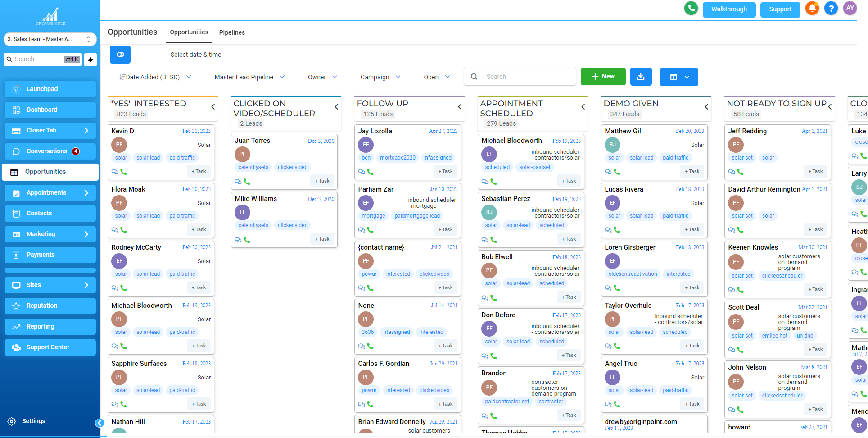Click the opportunities search input field
The image size is (868, 438).
coord(527,77)
